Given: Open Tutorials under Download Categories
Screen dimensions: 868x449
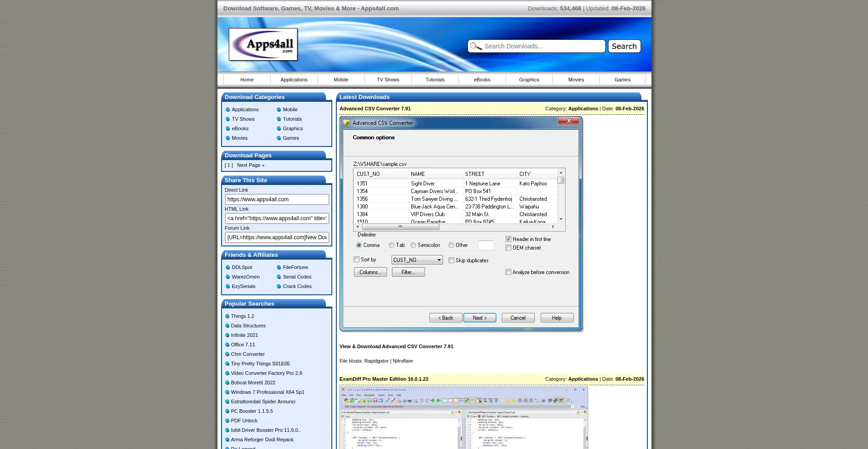Looking at the screenshot, I should click(292, 119).
